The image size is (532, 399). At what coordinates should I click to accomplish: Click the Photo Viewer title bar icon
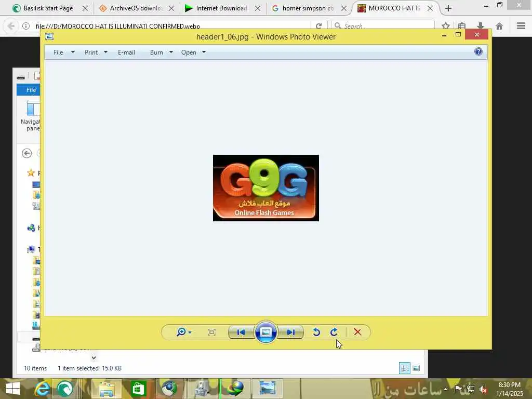point(49,37)
